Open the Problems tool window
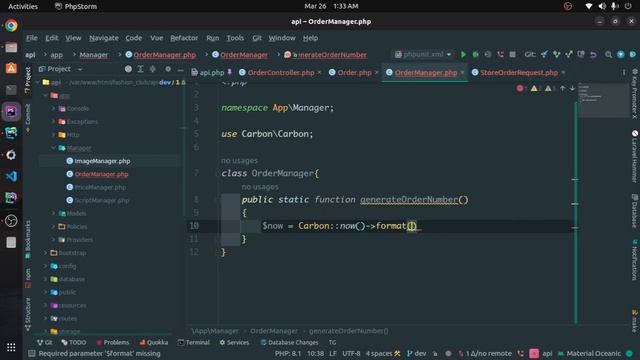 [x=113, y=342]
